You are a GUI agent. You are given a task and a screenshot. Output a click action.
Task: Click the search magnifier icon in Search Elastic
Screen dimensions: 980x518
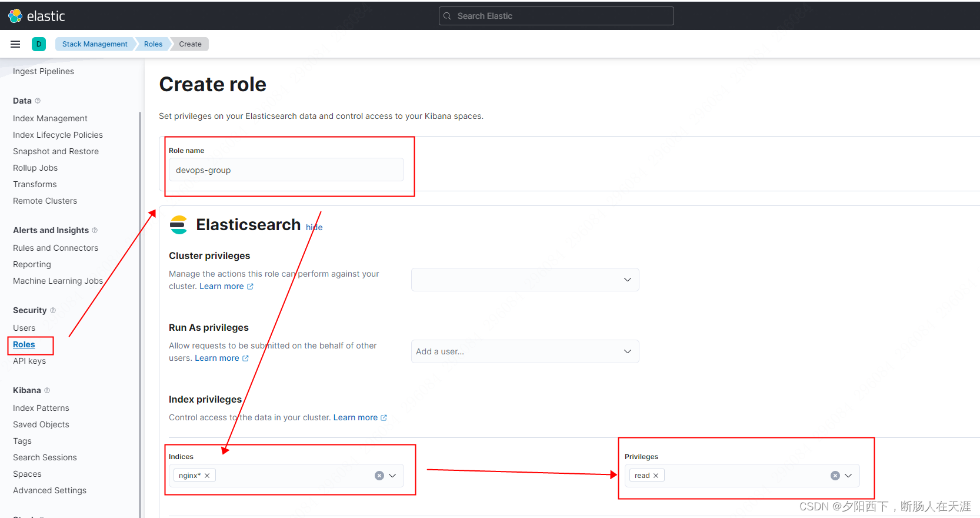(x=447, y=16)
